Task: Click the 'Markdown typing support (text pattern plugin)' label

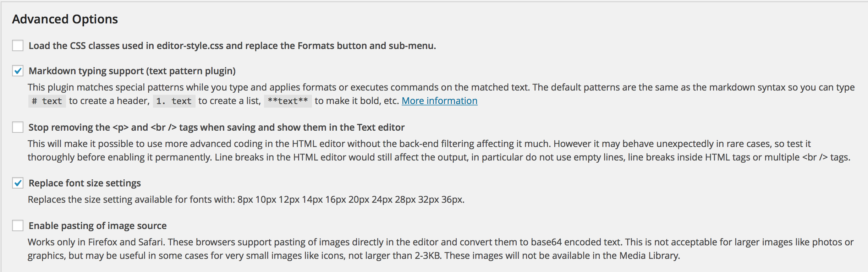Action: [132, 71]
